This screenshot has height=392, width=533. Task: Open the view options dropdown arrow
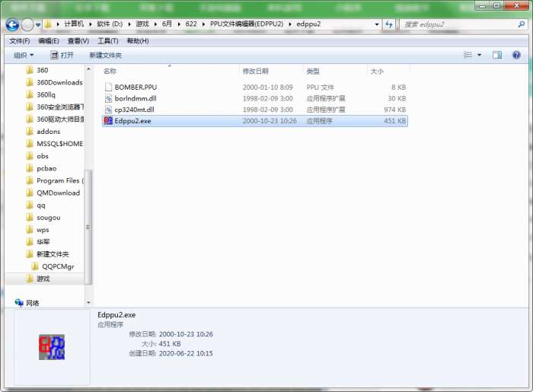coord(479,55)
